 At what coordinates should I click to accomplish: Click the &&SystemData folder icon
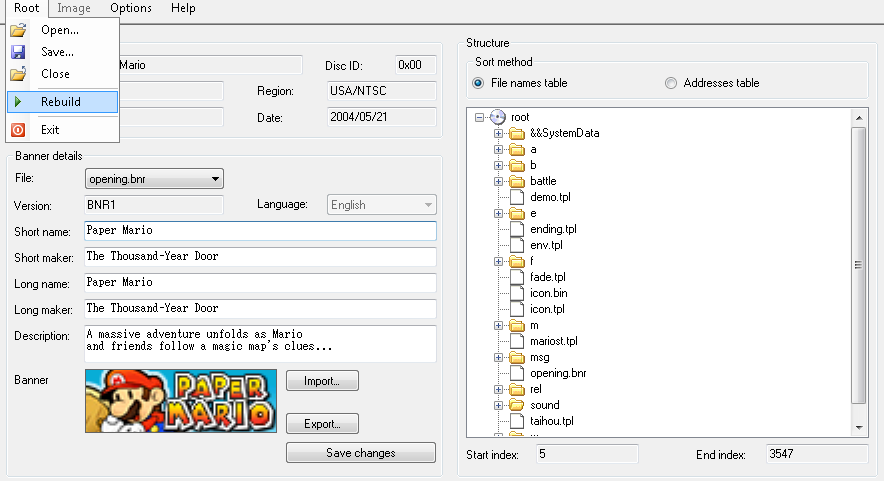pos(517,134)
